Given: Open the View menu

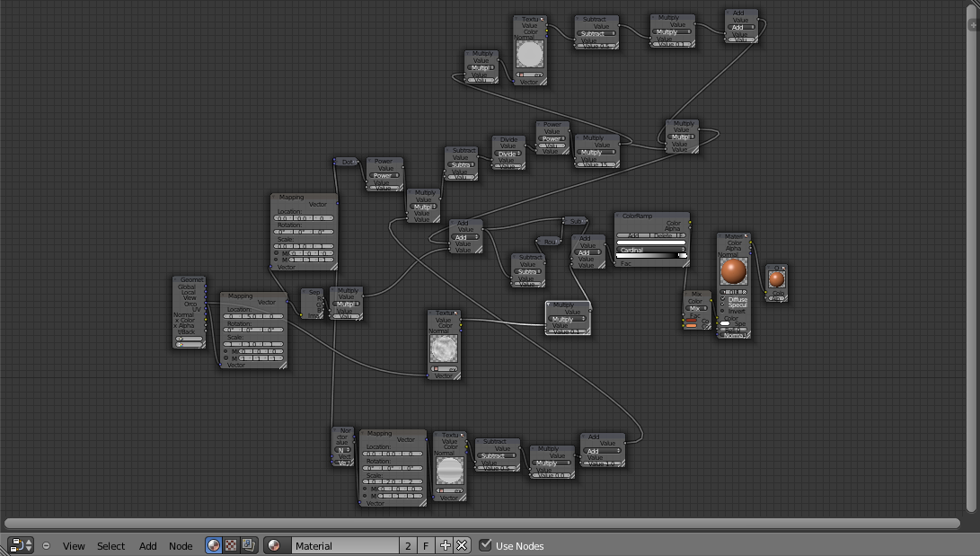Looking at the screenshot, I should coord(74,545).
